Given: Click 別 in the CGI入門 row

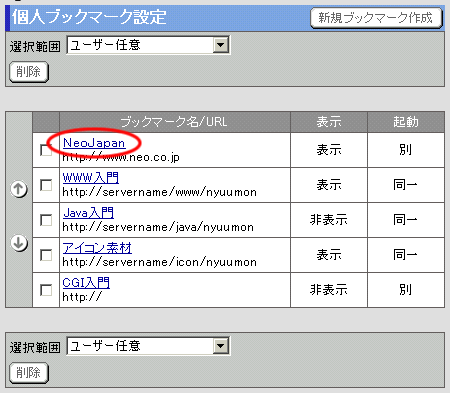Looking at the screenshot, I should click(406, 290).
